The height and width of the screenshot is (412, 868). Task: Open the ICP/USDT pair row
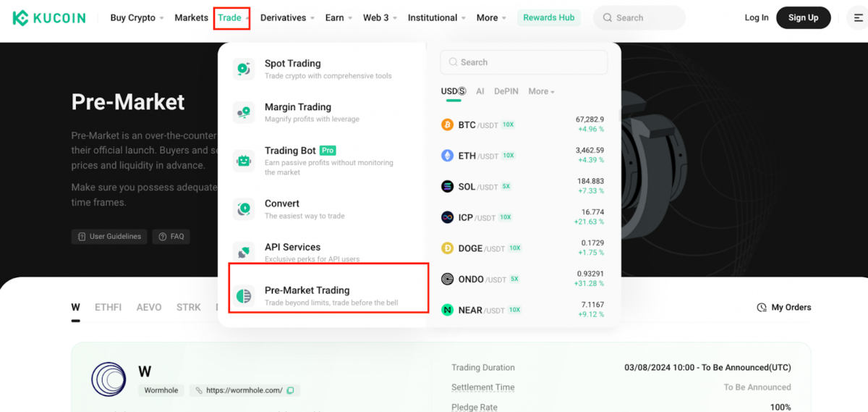tap(524, 217)
